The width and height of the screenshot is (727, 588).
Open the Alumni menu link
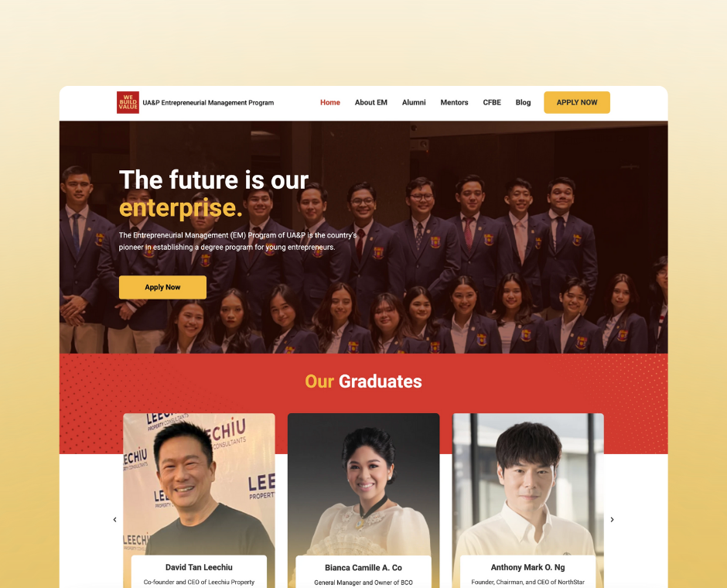click(414, 102)
